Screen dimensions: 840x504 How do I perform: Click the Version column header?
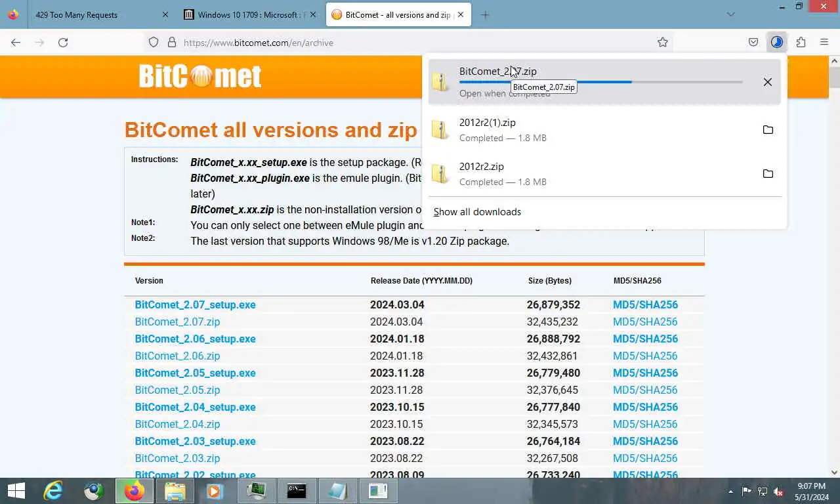(149, 280)
